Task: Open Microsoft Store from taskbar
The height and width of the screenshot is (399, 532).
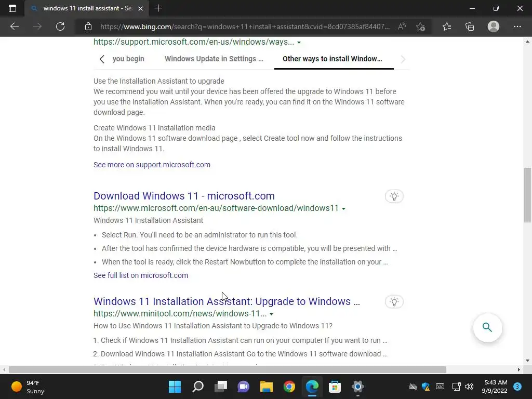Action: [x=335, y=387]
